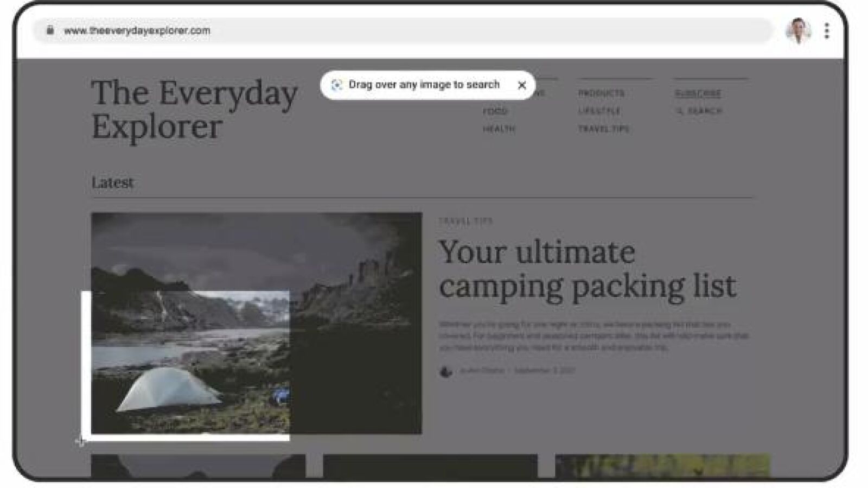Image resolution: width=868 pixels, height=488 pixels.
Task: Open the Your ultimate camping packing list headline
Action: coord(587,269)
